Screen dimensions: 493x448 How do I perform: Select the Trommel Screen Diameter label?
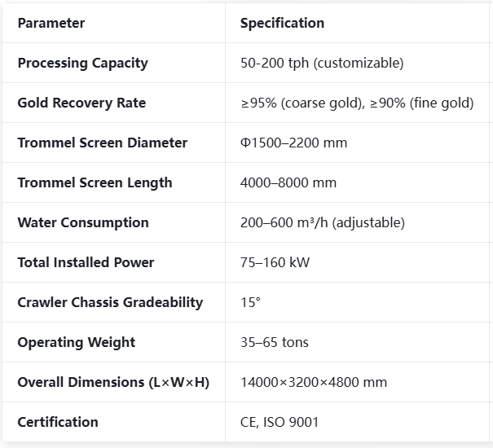point(103,143)
